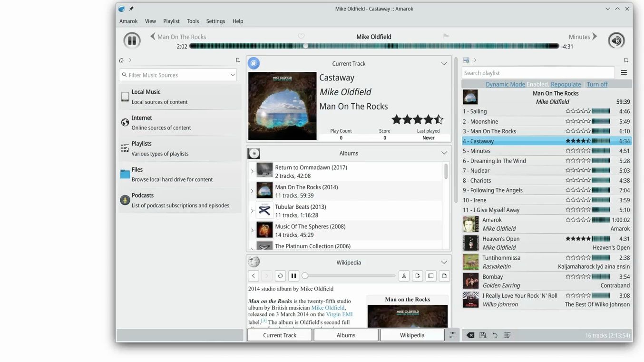644x362 pixels.
Task: Rate the Bombay track with stars
Action: [578, 276]
